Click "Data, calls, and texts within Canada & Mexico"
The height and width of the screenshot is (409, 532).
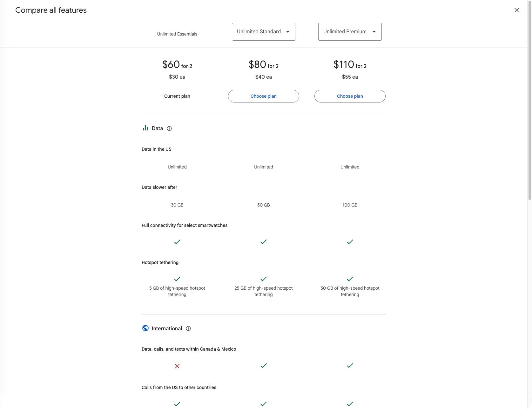(189, 349)
